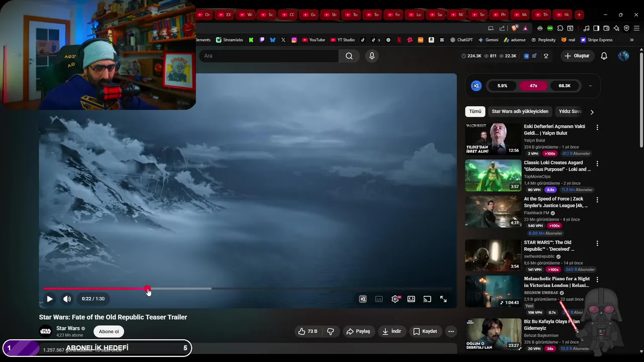The image size is (644, 362).
Task: Open the ChatGPT bookmark
Action: pos(461,40)
